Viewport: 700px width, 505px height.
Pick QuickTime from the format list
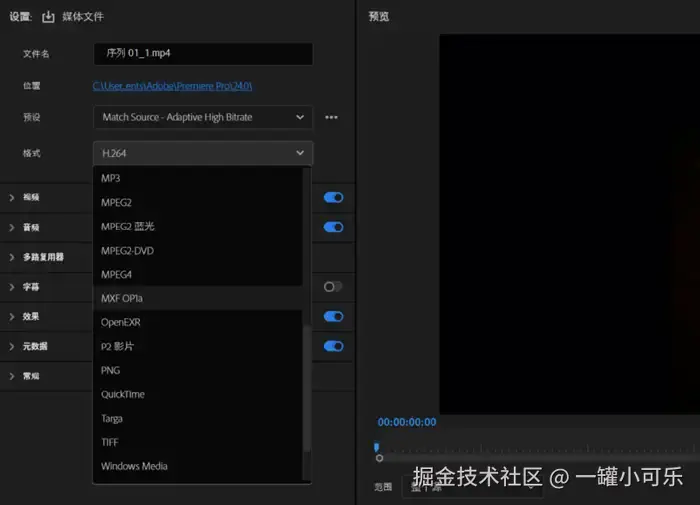198,394
